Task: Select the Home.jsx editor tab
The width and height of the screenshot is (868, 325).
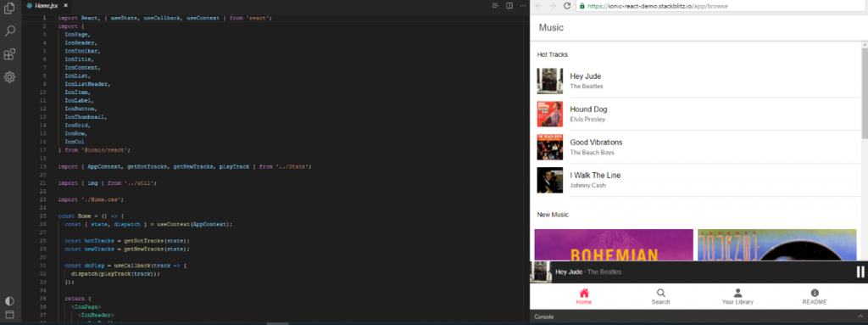Action: (47, 6)
